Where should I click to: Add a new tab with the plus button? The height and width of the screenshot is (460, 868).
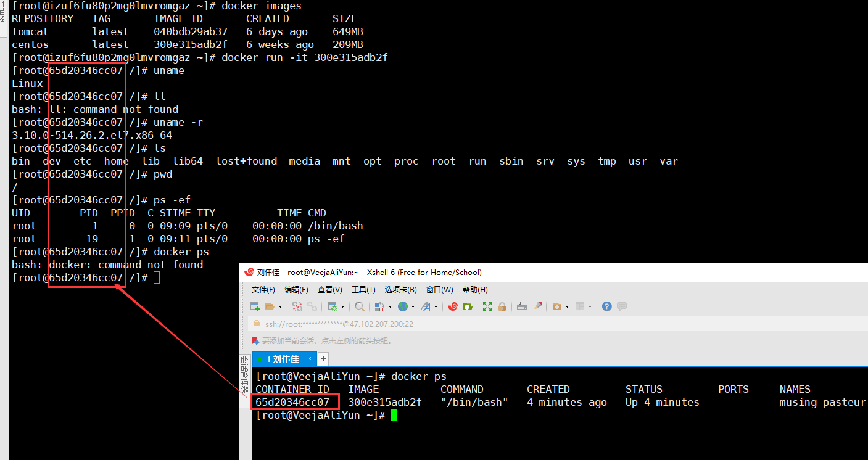coord(323,359)
